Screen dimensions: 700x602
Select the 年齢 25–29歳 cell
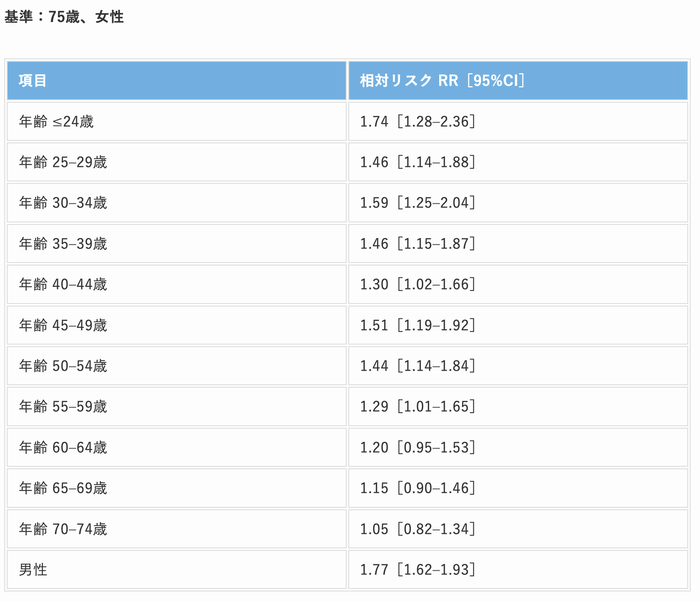(63, 162)
